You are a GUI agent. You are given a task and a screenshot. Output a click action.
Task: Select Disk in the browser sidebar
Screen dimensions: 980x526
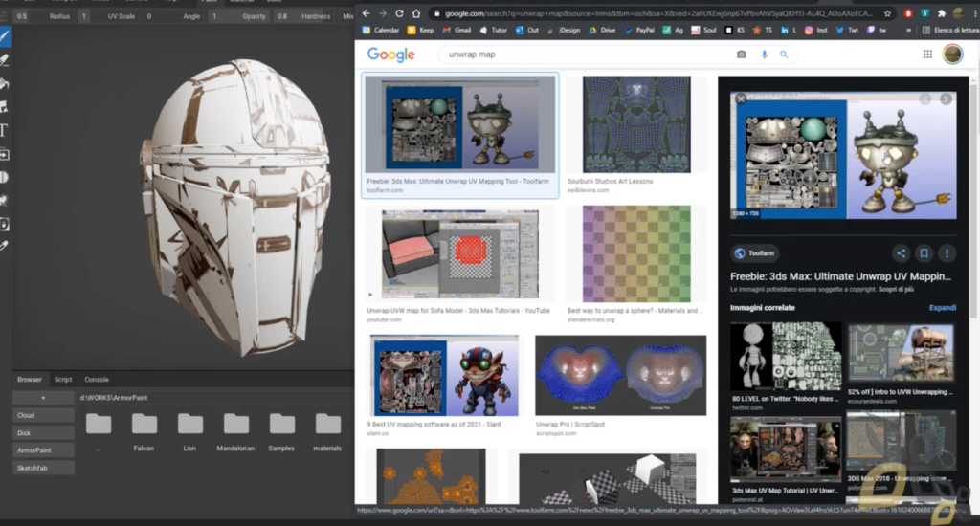pos(43,432)
